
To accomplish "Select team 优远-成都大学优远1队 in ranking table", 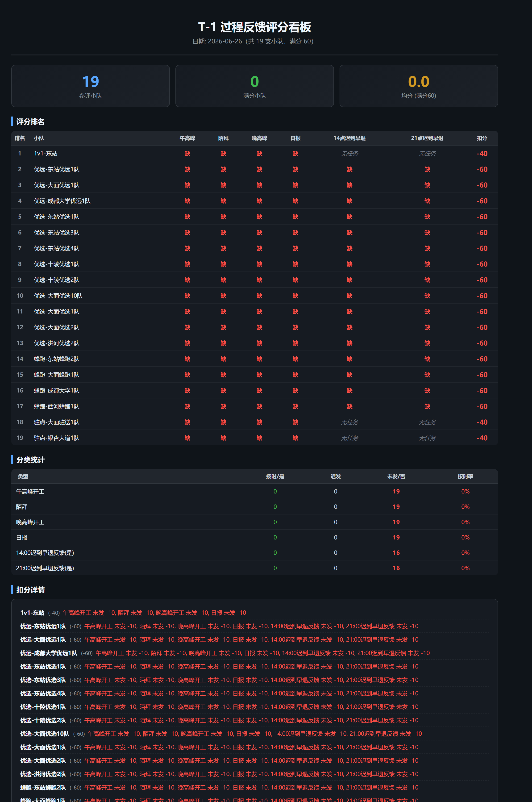I will (62, 201).
